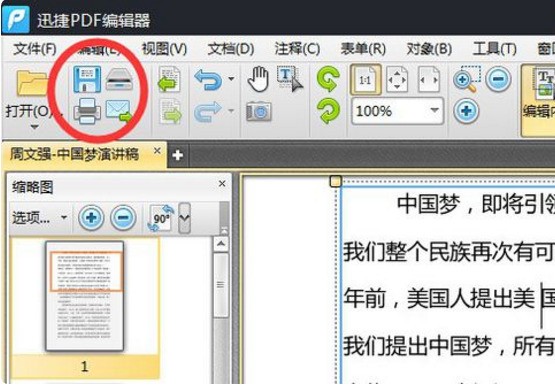The height and width of the screenshot is (386, 555).
Task: Click the Save floppy disk icon
Action: (87, 80)
